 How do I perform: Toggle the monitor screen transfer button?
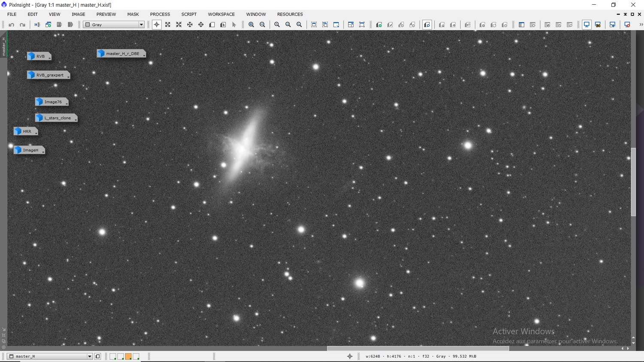click(586, 25)
